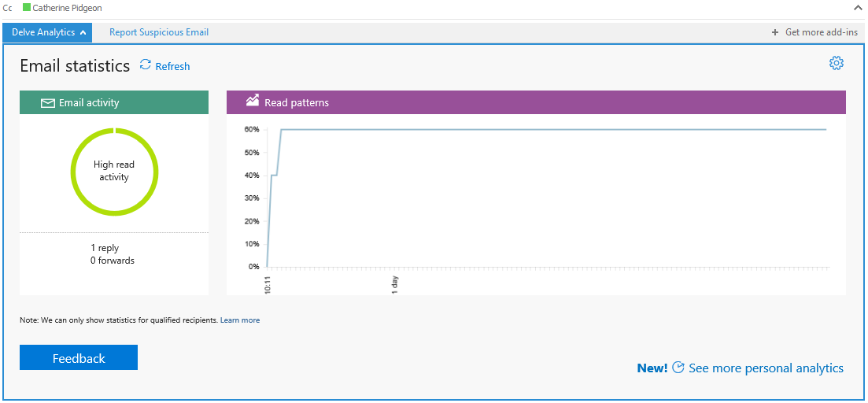The image size is (868, 403).
Task: Open See more personal analytics
Action: point(766,368)
